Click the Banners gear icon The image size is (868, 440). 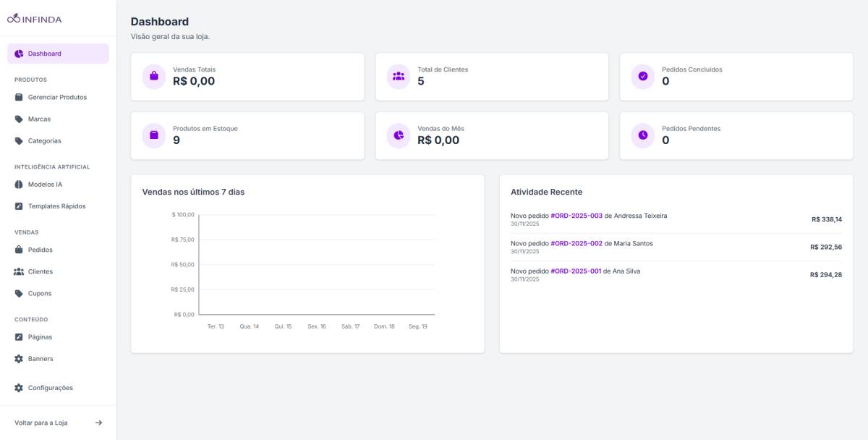pos(19,359)
